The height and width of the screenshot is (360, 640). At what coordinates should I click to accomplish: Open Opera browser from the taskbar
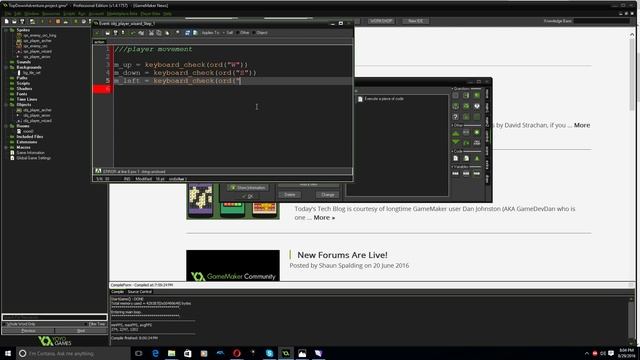pyautogui.click(x=237, y=353)
